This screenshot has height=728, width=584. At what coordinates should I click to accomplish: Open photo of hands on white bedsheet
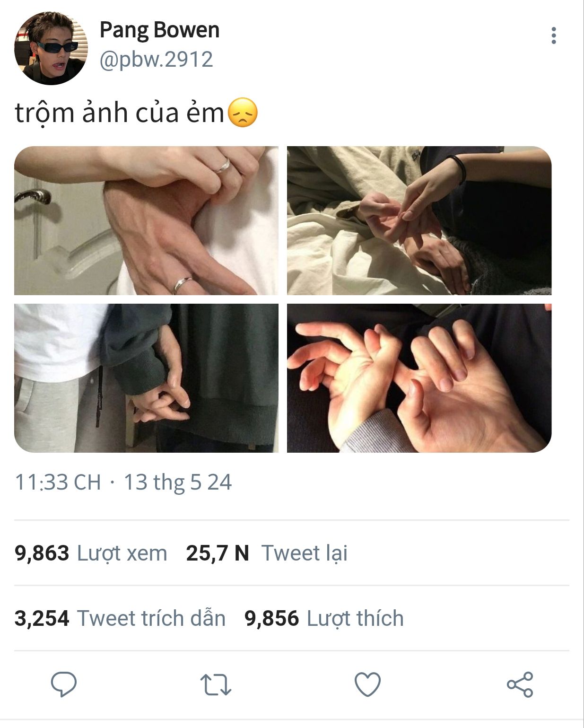point(419,220)
